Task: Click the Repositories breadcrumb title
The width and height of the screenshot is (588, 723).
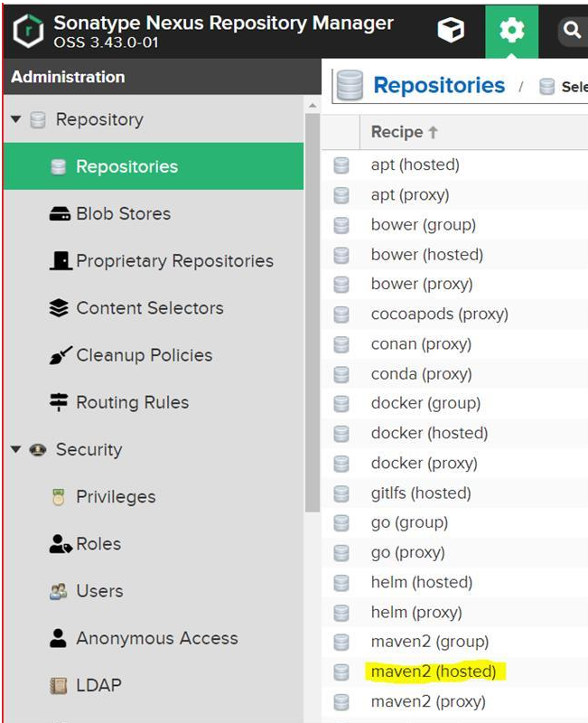Action: (439, 85)
